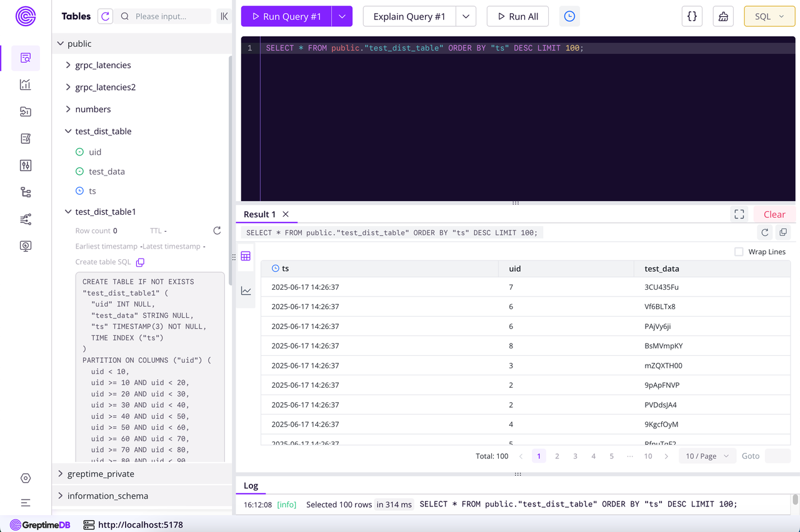Select the Result 1 tab
800x532 pixels.
point(259,214)
